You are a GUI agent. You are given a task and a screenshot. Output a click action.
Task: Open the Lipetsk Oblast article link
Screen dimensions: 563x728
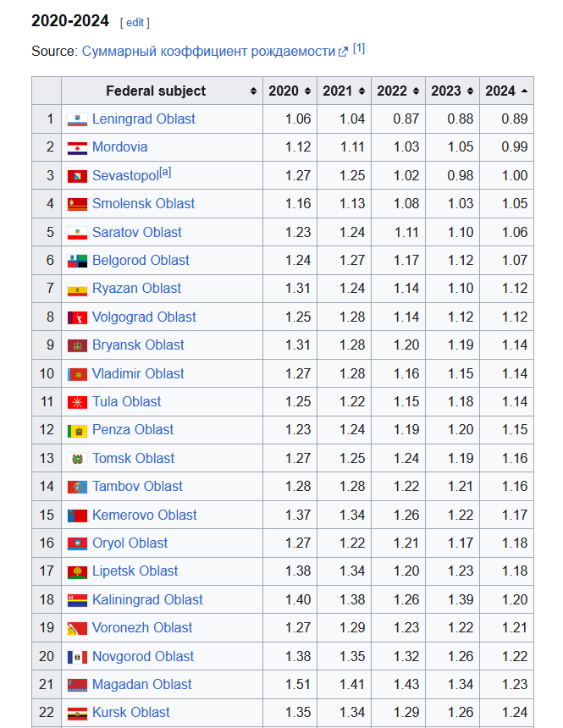point(135,571)
